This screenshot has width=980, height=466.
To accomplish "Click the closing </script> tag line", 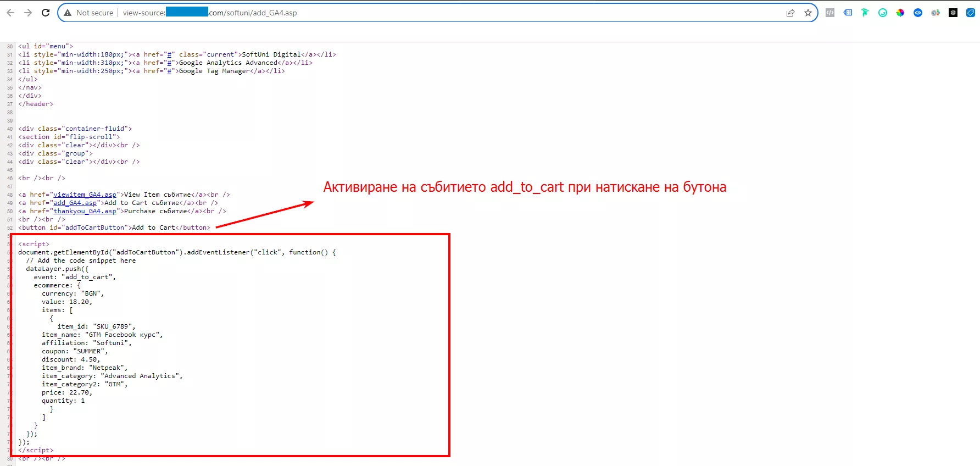I will [36, 450].
